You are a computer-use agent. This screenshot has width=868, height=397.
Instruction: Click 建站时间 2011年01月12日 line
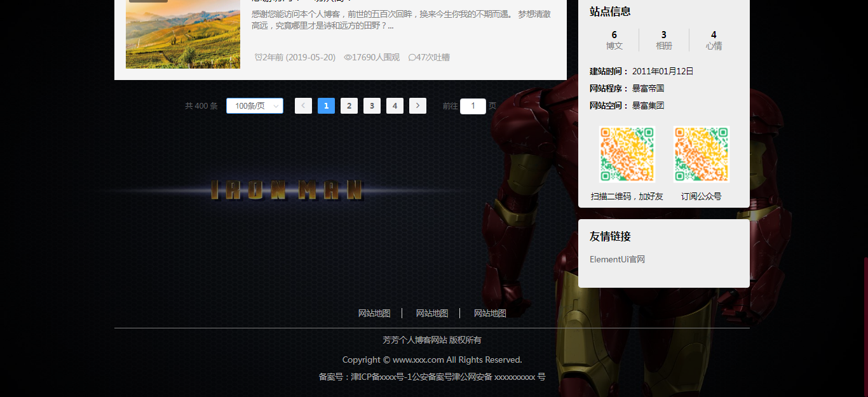pos(642,71)
